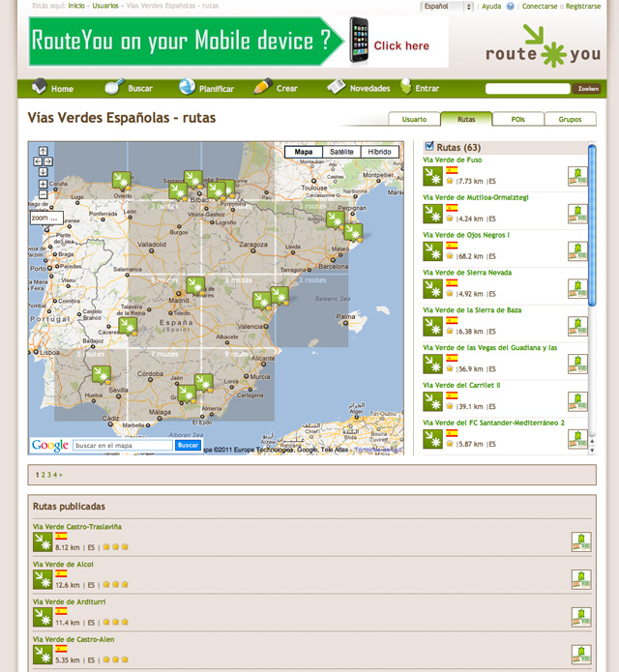Click route marker near Oviedo on map

pyautogui.click(x=121, y=180)
